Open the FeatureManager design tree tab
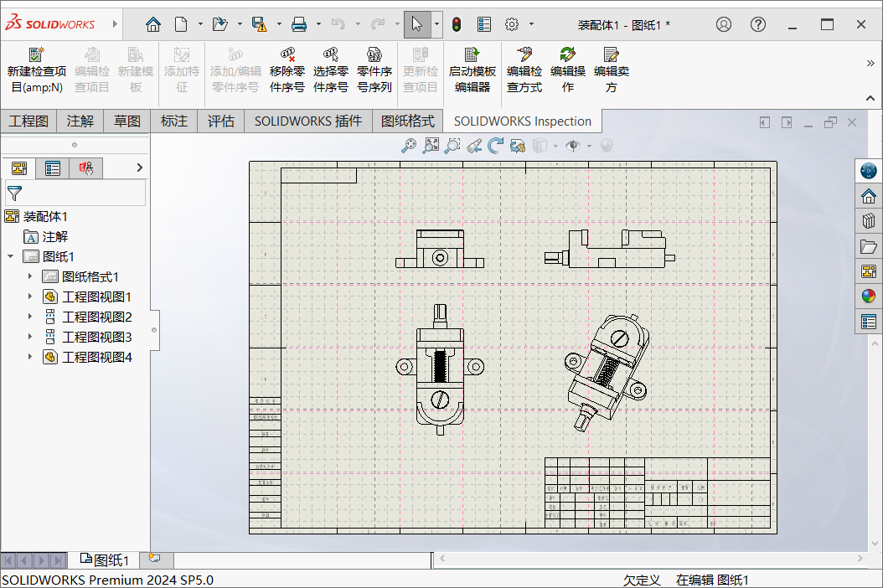 pos(19,168)
